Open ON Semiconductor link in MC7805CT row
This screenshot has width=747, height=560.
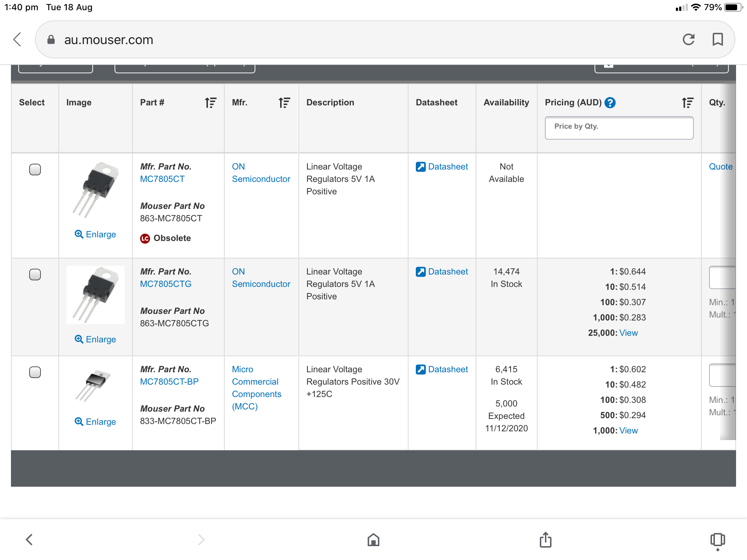pos(261,173)
